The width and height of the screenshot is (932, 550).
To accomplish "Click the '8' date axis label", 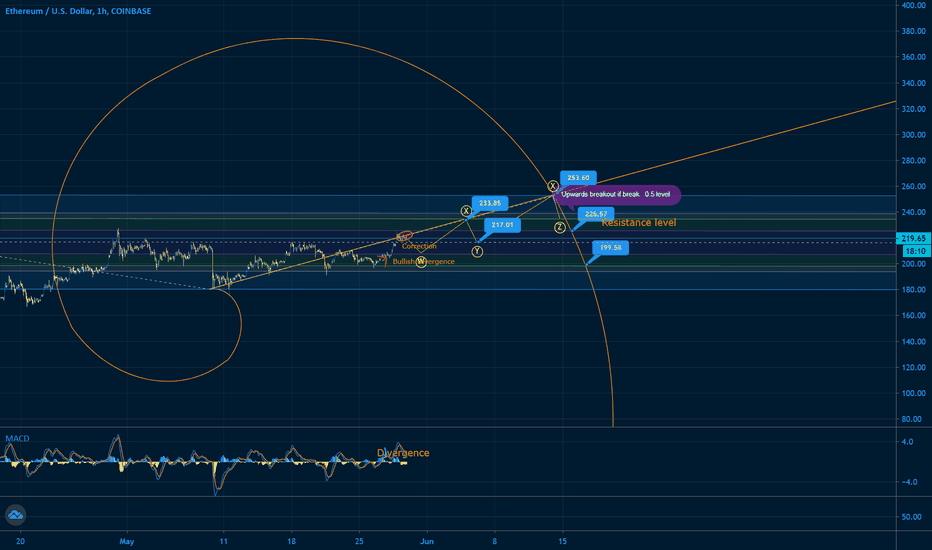I will pos(495,541).
